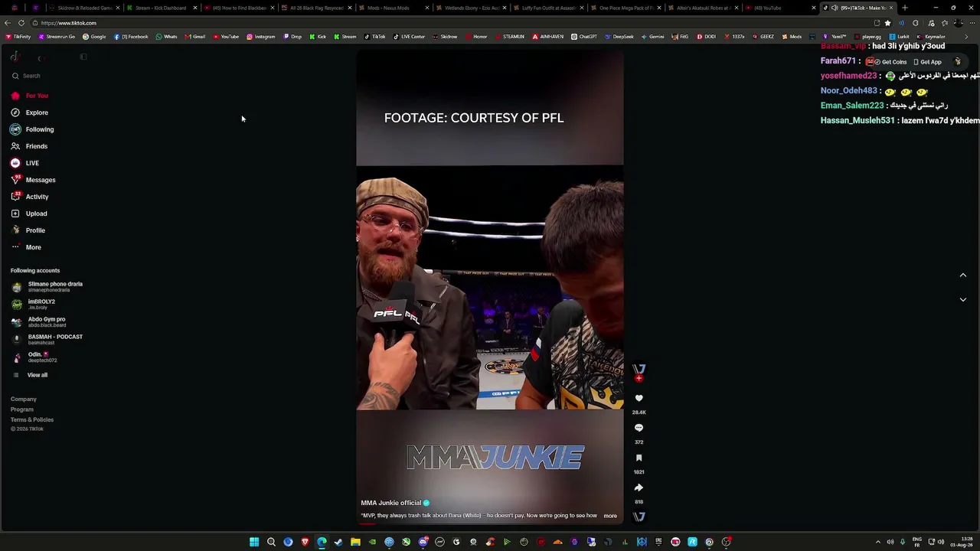
Task: Open comments on the video
Action: [639, 429]
